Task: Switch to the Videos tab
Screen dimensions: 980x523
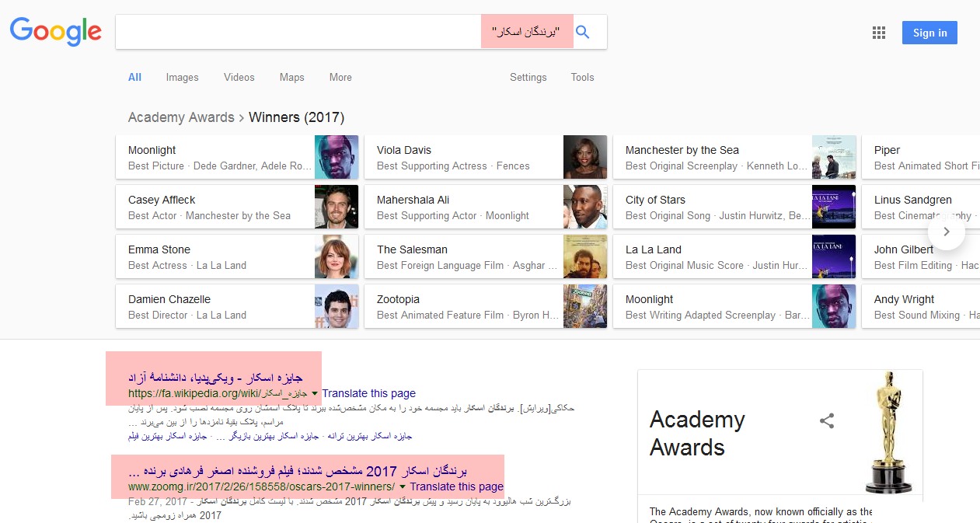Action: 239,78
